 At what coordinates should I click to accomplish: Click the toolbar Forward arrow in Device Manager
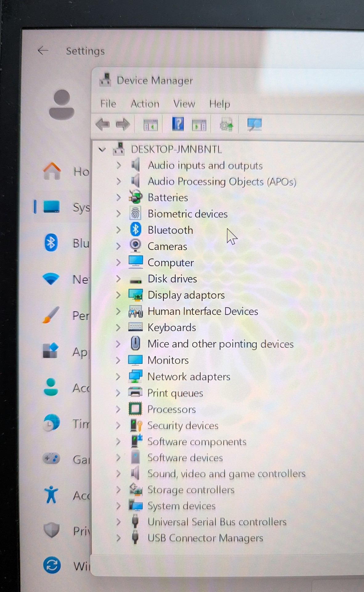click(x=123, y=124)
